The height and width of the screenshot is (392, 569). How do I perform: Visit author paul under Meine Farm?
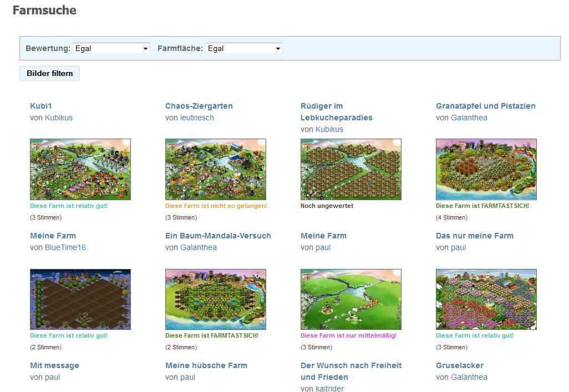point(323,247)
